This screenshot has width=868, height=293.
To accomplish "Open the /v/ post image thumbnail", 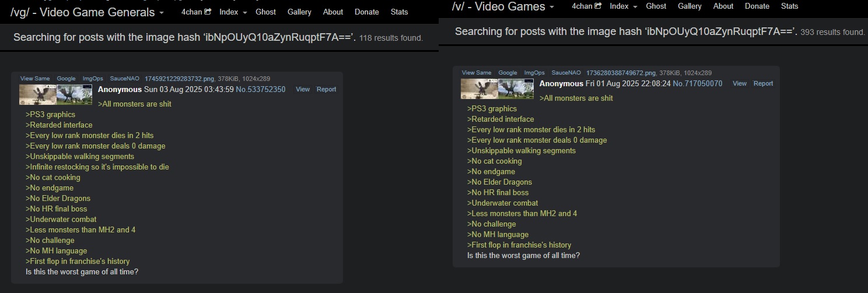I will [498, 89].
